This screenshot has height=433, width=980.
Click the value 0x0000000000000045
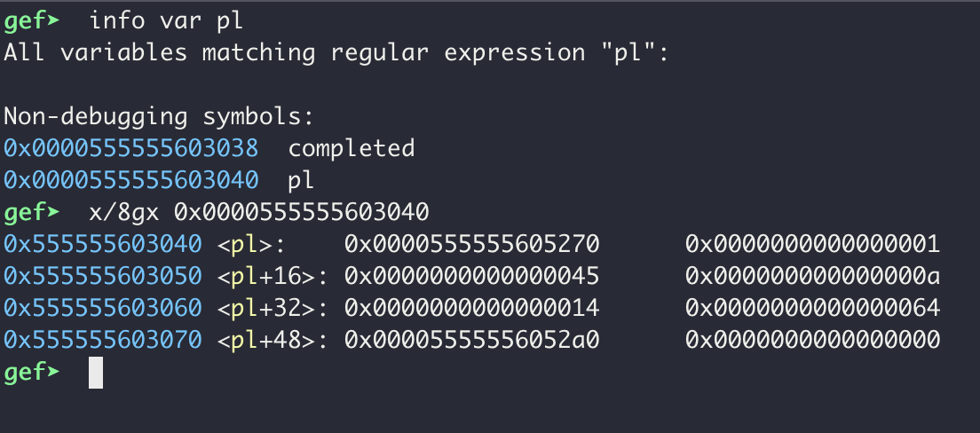click(x=472, y=276)
